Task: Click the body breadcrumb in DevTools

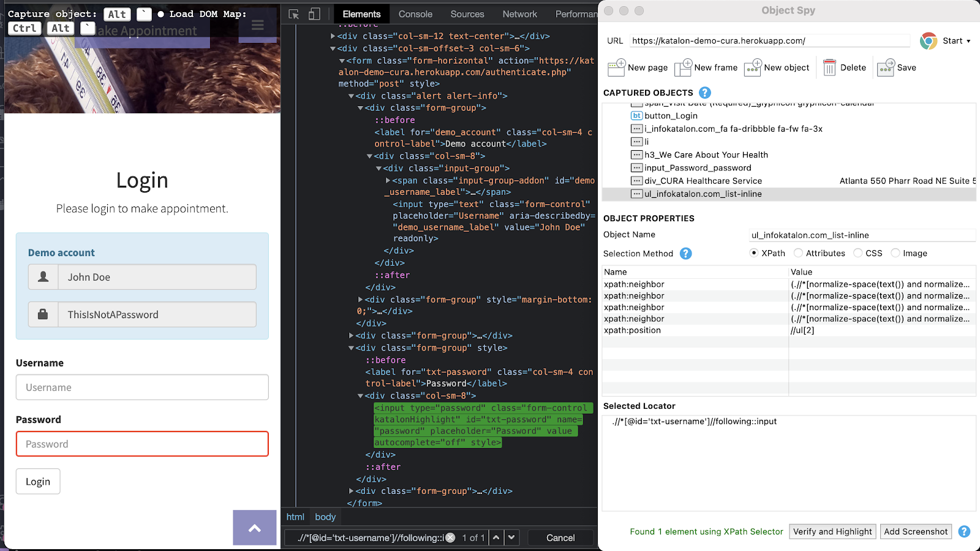Action: tap(325, 517)
